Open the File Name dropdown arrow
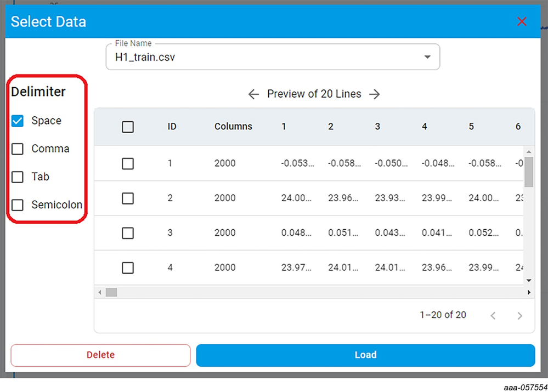This screenshot has width=548, height=392. [427, 57]
